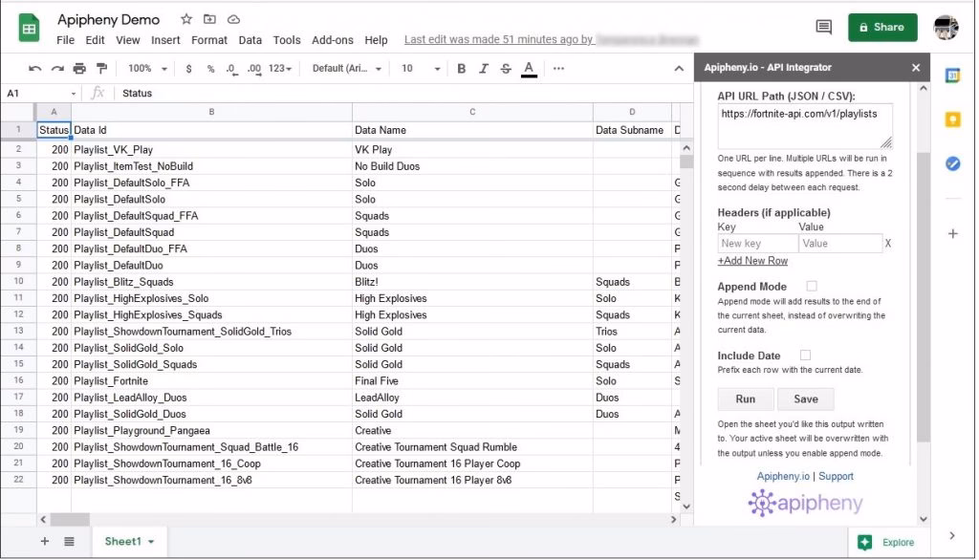This screenshot has height=560, width=979.
Task: Click the API URL Path text area
Action: (x=805, y=126)
